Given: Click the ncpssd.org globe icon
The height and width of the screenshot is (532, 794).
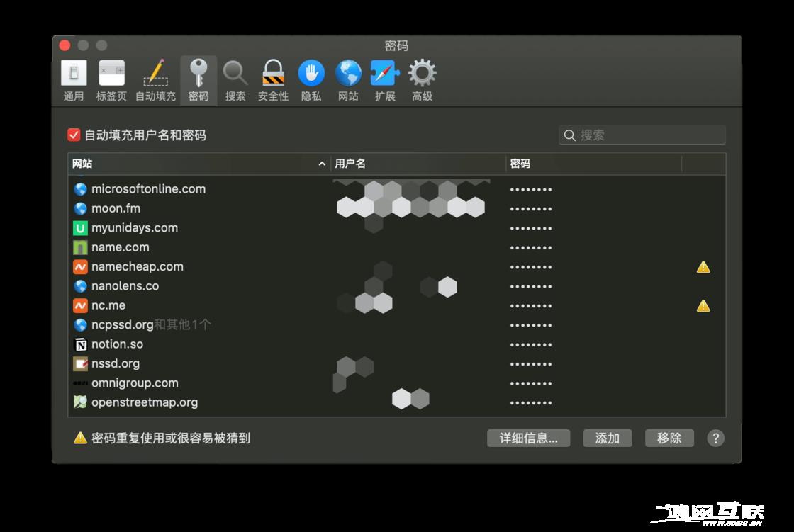Looking at the screenshot, I should (x=81, y=325).
